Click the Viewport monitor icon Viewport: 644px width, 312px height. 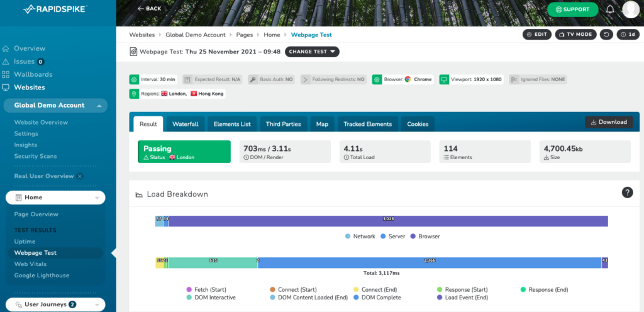[443, 80]
